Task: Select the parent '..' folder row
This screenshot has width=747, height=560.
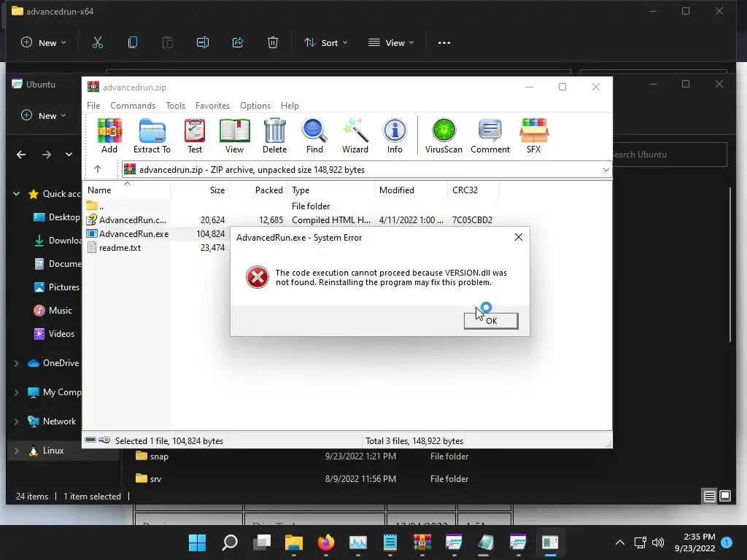Action: pos(96,206)
